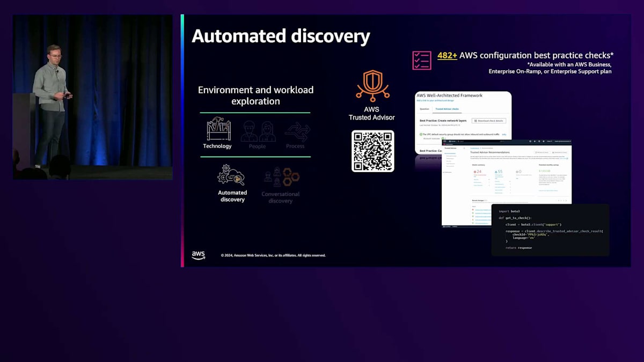Open the underlined 482+ link

[447, 55]
